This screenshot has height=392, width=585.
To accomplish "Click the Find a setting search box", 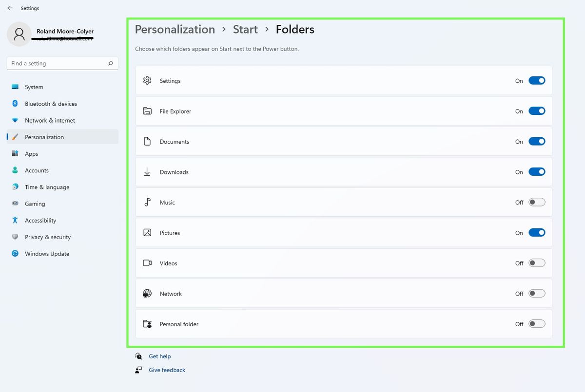I will click(x=62, y=63).
